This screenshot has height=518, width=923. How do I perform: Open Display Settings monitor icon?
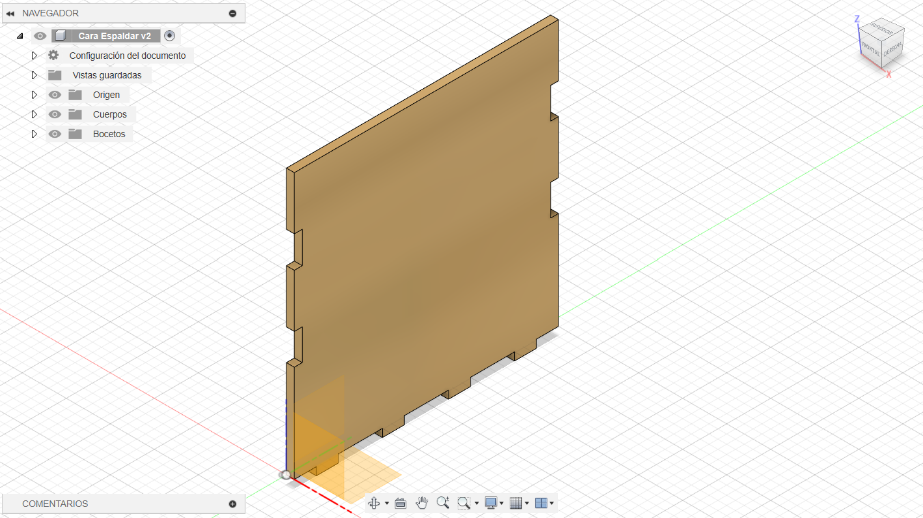pyautogui.click(x=490, y=503)
